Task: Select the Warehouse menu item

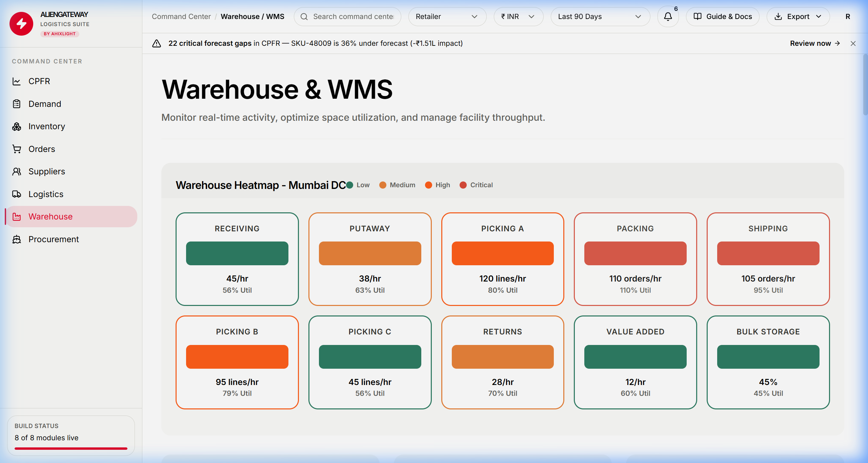Action: pos(71,217)
